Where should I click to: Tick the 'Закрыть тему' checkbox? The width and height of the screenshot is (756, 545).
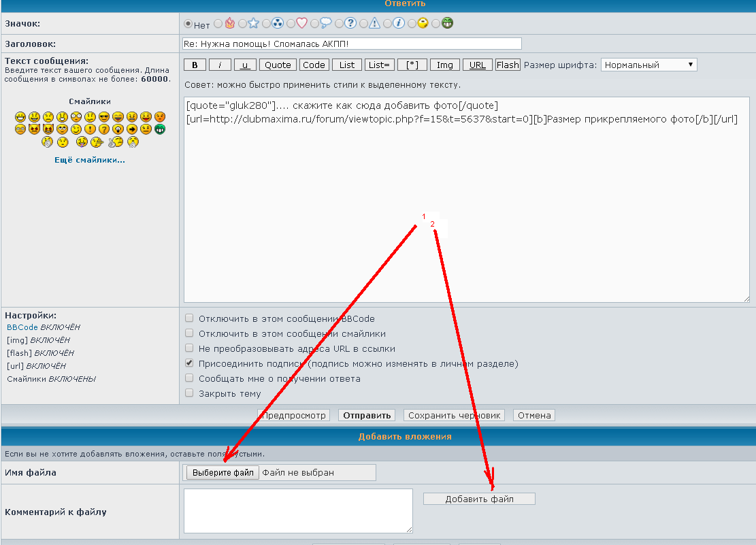190,393
